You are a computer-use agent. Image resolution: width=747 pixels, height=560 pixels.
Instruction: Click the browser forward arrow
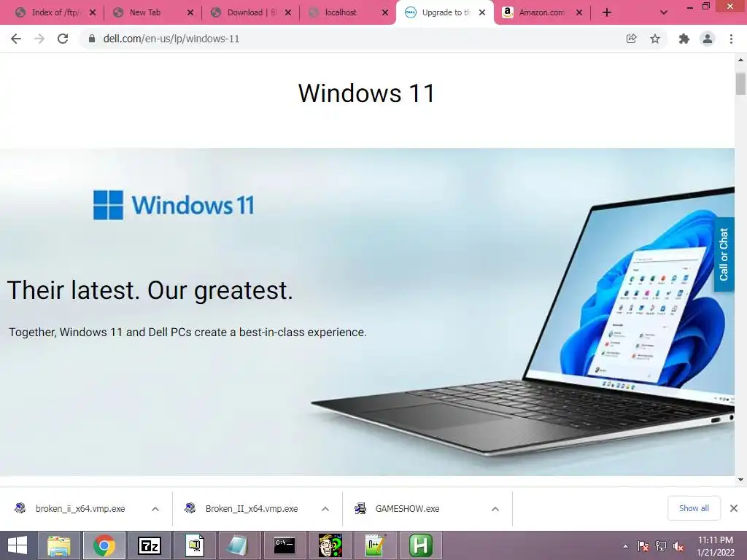(x=39, y=39)
